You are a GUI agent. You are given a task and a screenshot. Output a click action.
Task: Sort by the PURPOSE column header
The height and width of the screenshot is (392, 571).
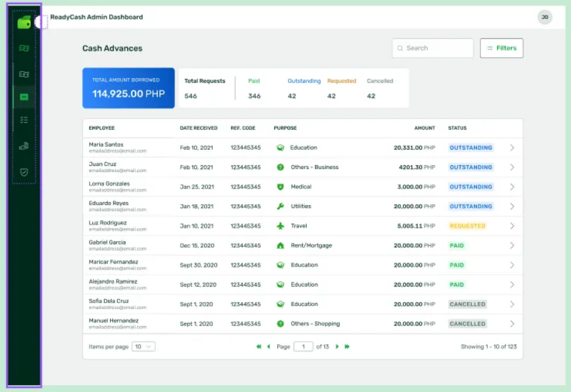point(285,128)
